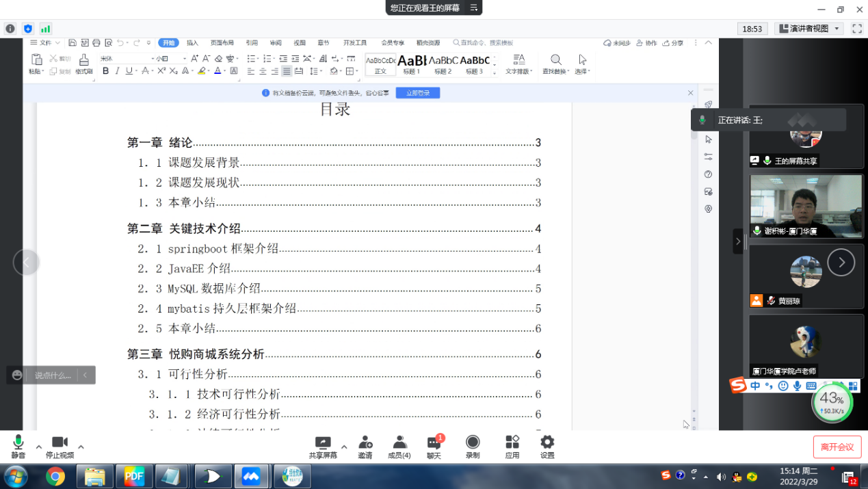Mute the microphone (静音)

18,447
